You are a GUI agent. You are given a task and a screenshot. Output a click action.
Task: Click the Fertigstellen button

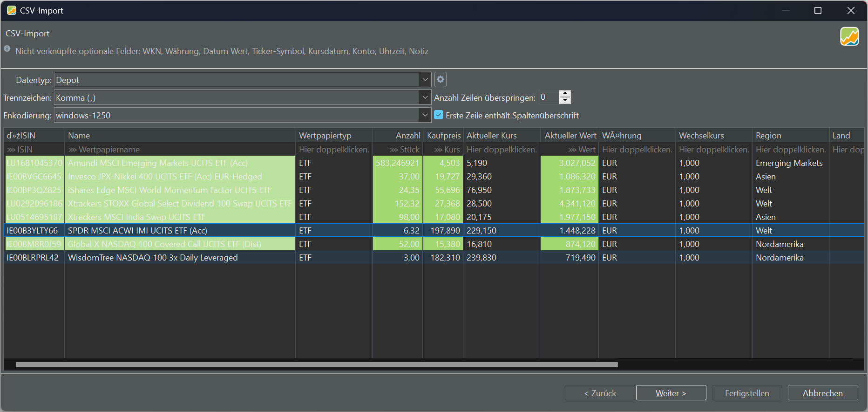747,393
